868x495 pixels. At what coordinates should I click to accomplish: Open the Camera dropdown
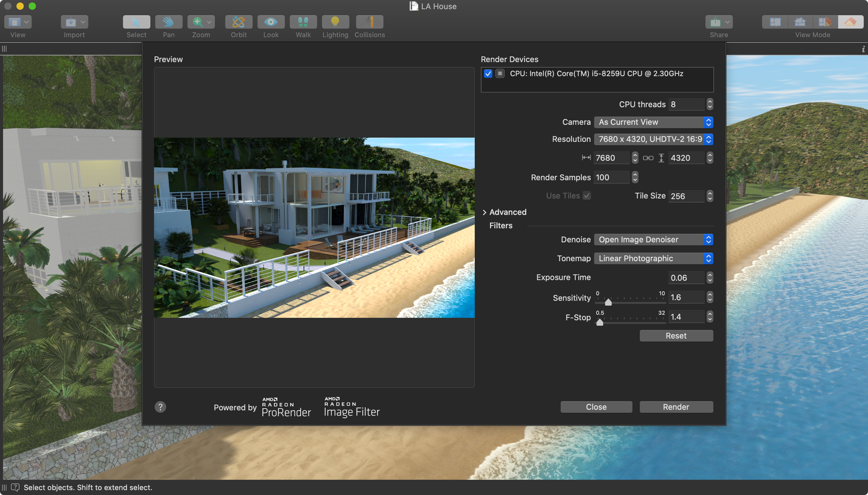click(x=653, y=122)
